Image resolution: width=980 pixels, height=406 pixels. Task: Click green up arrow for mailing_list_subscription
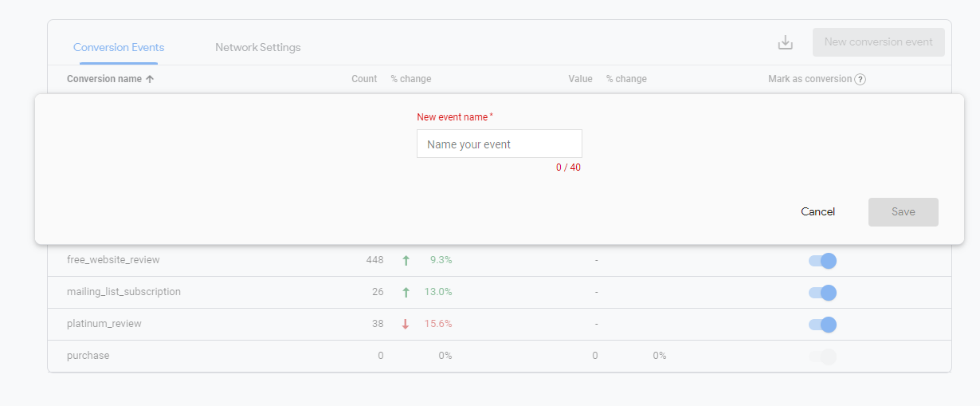(x=406, y=292)
